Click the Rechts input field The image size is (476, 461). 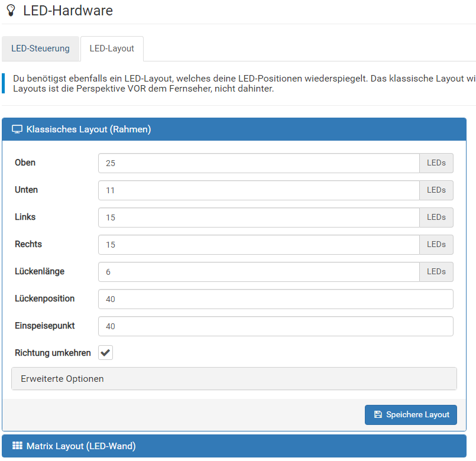[x=258, y=245]
